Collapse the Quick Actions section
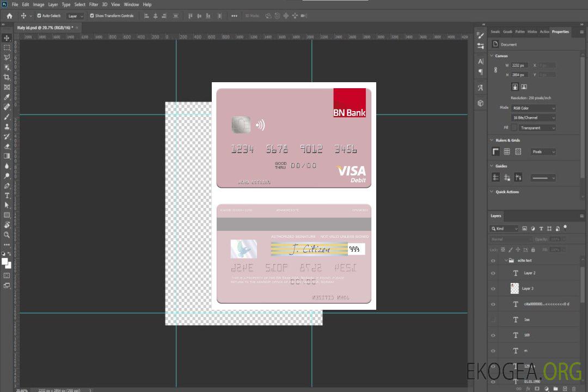Image resolution: width=588 pixels, height=392 pixels. [492, 192]
